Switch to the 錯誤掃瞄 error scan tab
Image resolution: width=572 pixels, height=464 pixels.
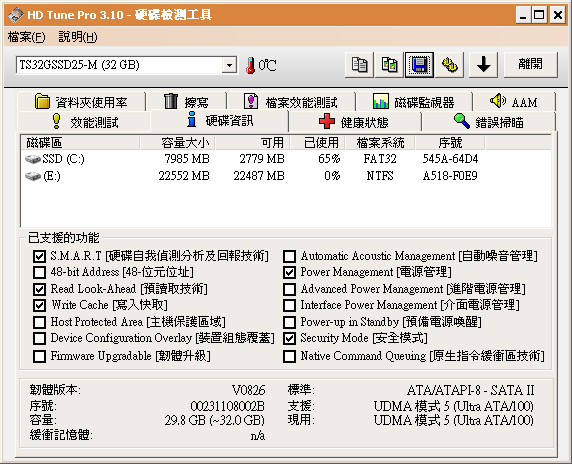pos(489,122)
